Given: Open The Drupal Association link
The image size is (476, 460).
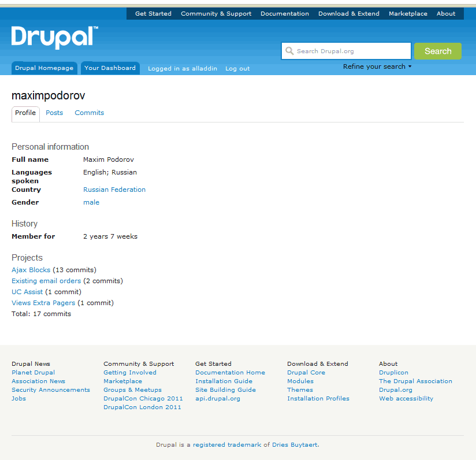Looking at the screenshot, I should click(415, 381).
